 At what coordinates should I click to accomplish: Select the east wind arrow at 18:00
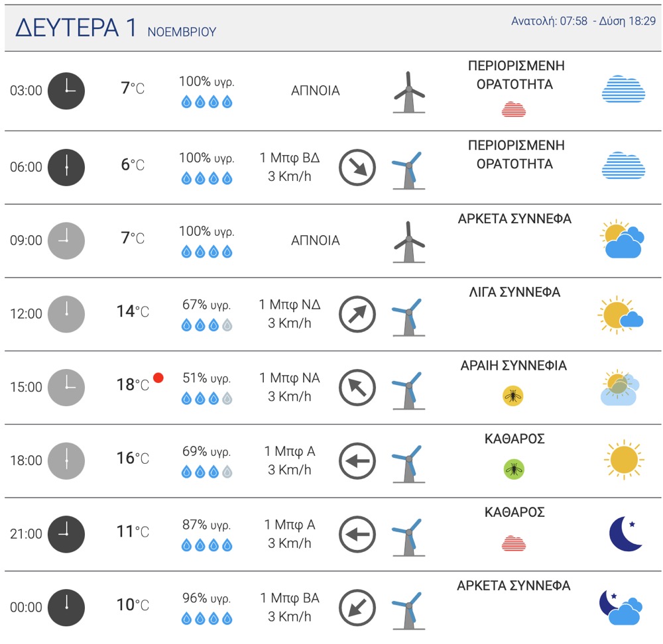click(357, 460)
